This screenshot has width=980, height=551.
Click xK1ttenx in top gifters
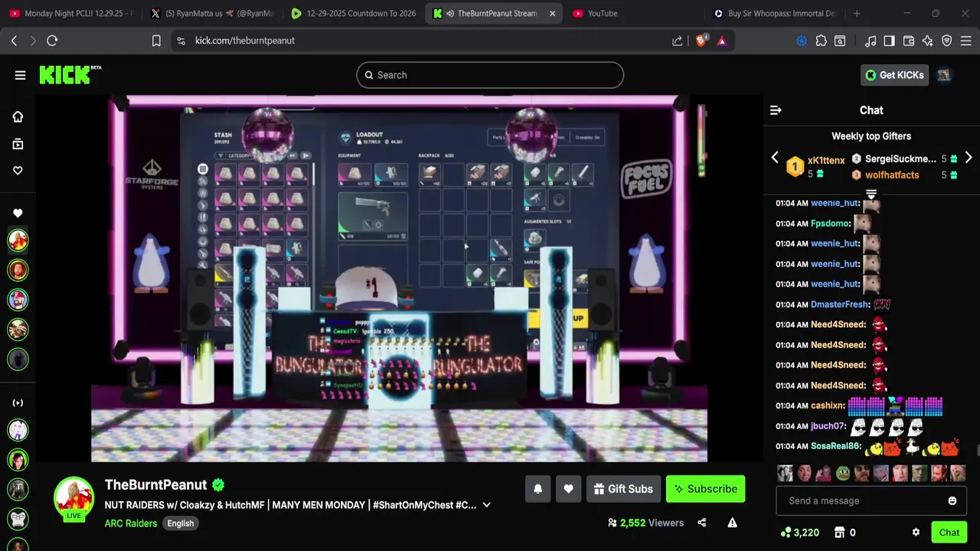tap(826, 160)
